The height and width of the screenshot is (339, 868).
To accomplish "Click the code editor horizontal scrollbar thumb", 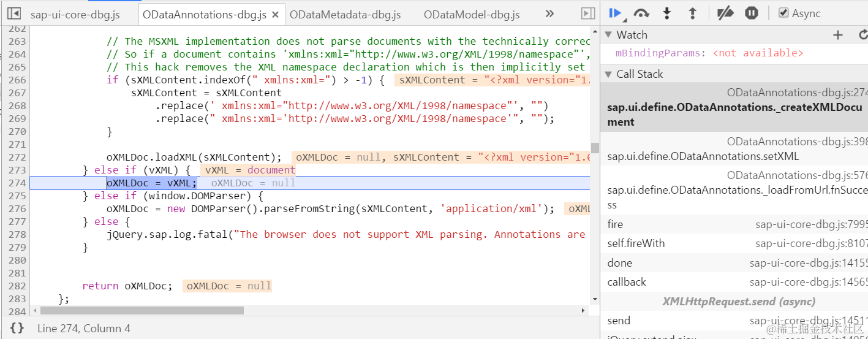I will pos(141,310).
